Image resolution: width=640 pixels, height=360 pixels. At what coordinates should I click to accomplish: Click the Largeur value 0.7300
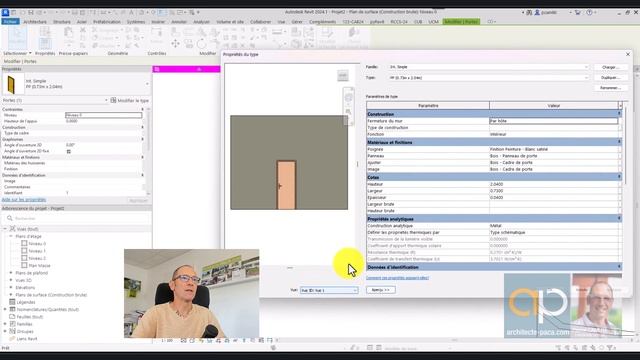(553, 191)
